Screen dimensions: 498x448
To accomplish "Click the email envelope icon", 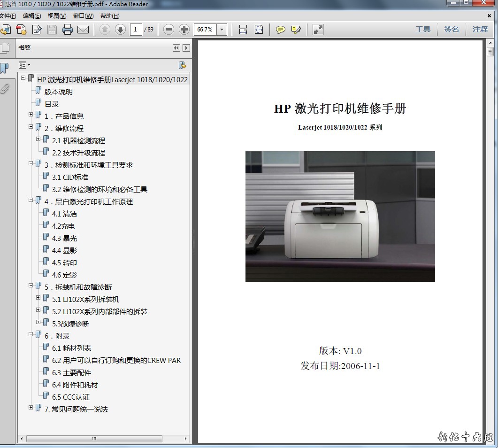I will click(83, 30).
